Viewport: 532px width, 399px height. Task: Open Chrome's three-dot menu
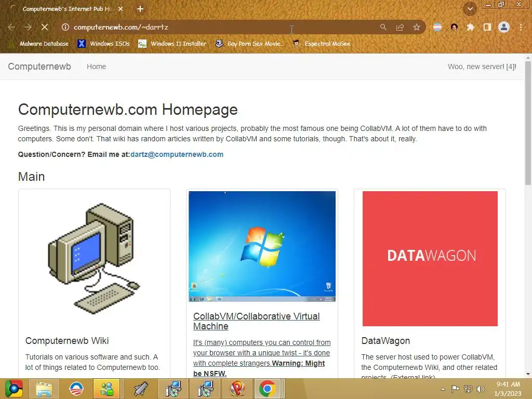click(x=521, y=27)
